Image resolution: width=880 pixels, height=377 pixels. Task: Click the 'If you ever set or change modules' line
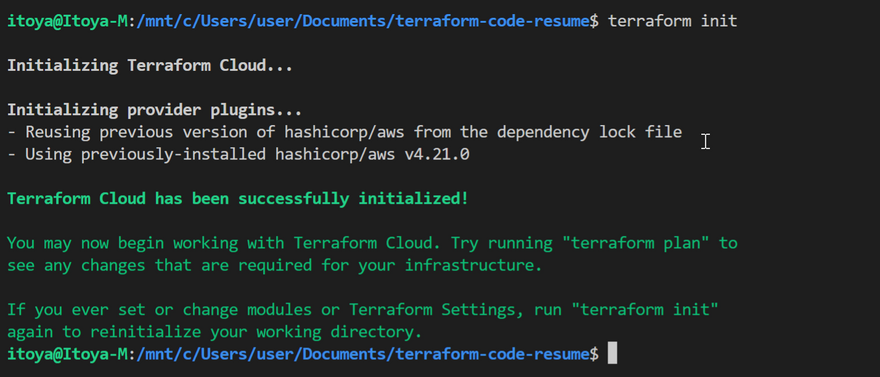point(363,310)
